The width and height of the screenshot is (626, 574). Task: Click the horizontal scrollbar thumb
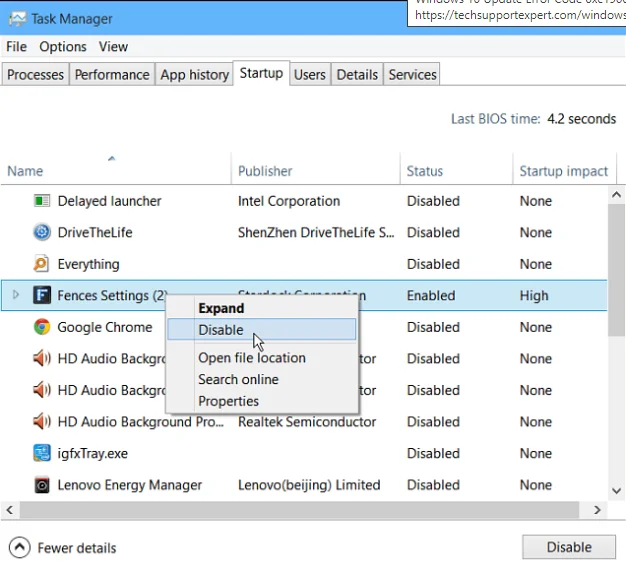[x=299, y=510]
